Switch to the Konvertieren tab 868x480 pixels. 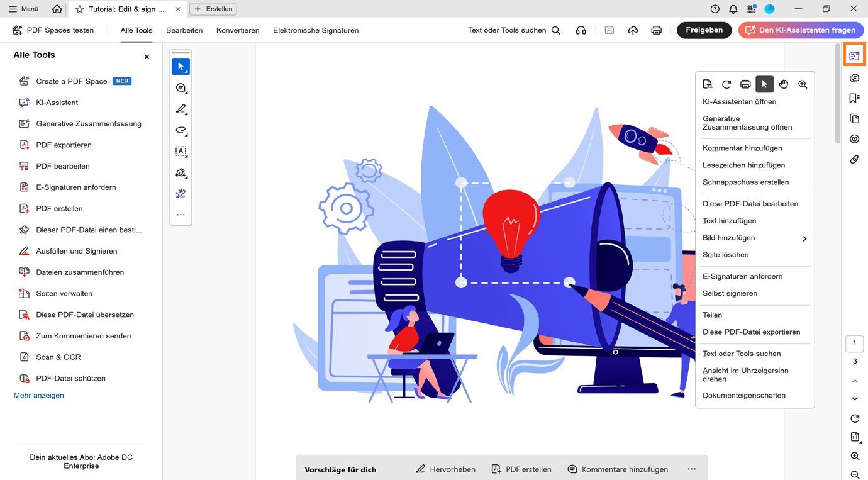pyautogui.click(x=238, y=30)
